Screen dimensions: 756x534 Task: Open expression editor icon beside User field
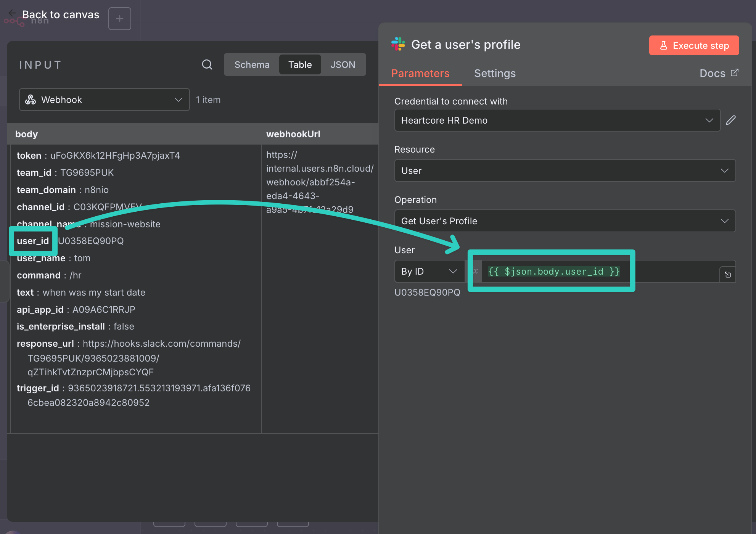tap(727, 275)
